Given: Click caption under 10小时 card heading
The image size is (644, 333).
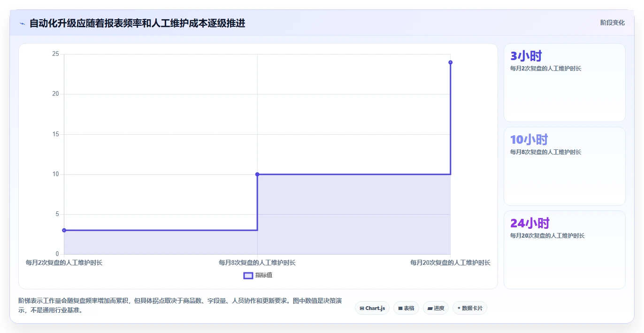Looking at the screenshot, I should click(x=545, y=152).
